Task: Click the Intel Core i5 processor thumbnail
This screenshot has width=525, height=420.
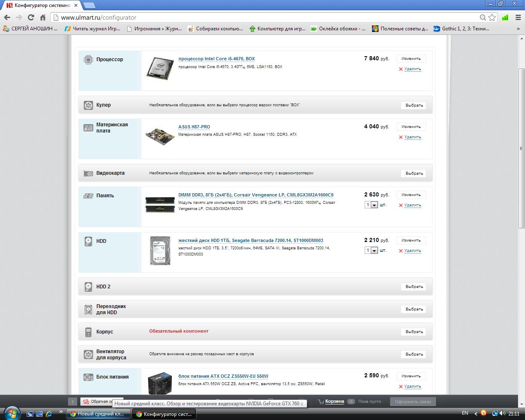Action: pos(160,68)
